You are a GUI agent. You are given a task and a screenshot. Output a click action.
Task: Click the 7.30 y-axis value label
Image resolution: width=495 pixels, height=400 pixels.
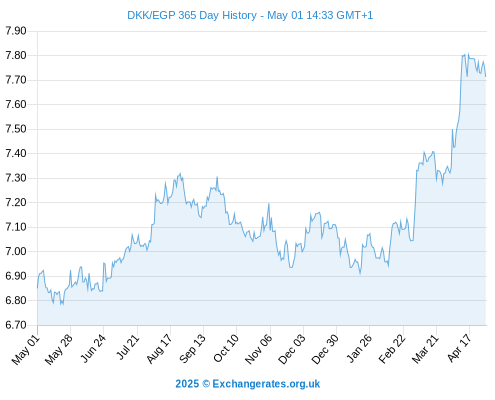pyautogui.click(x=16, y=178)
